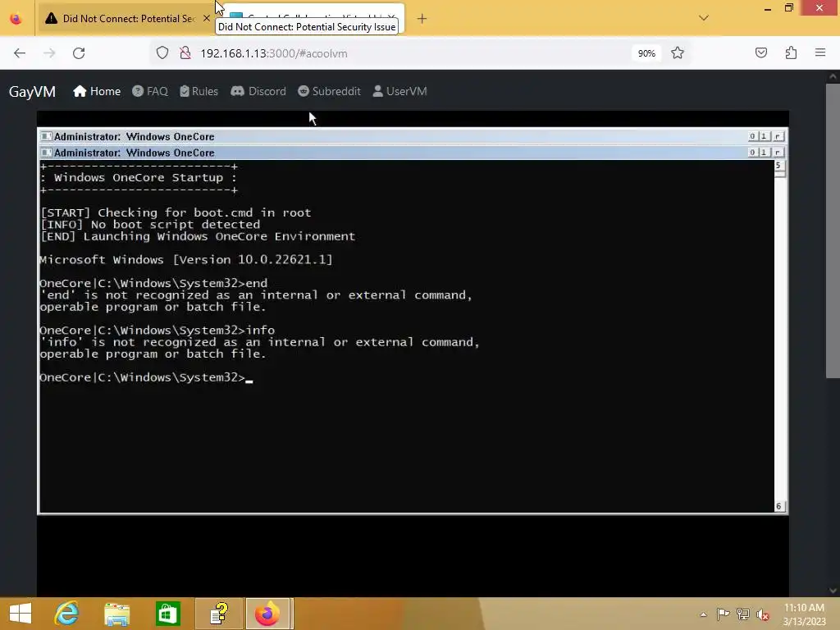Minimize the back OneCore console window
Image resolution: width=840 pixels, height=630 pixels.
tap(752, 137)
